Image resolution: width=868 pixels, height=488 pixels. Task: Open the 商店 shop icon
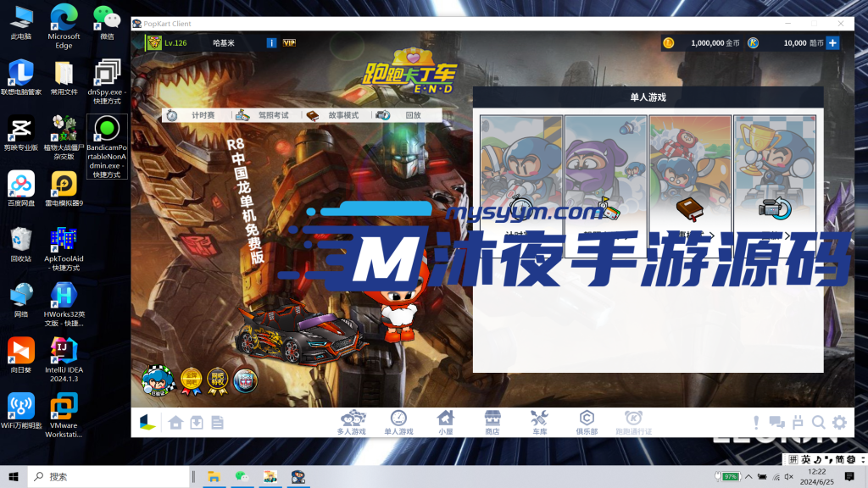492,422
